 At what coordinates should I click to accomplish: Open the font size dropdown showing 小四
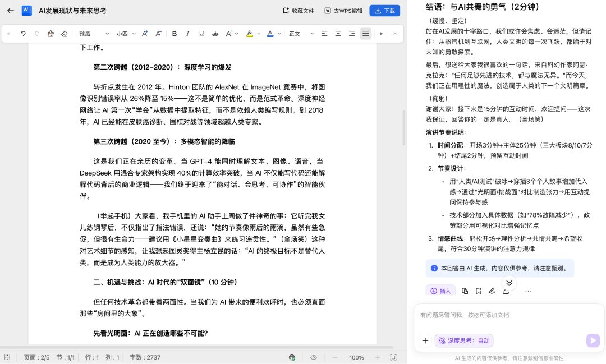pyautogui.click(x=126, y=34)
